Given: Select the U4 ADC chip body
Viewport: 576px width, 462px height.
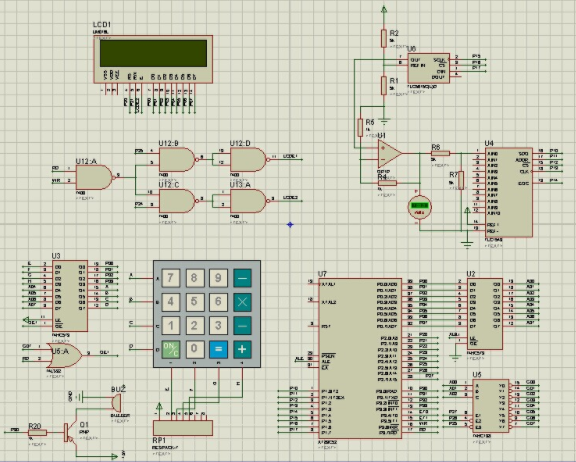Looking at the screenshot, I should (x=508, y=192).
